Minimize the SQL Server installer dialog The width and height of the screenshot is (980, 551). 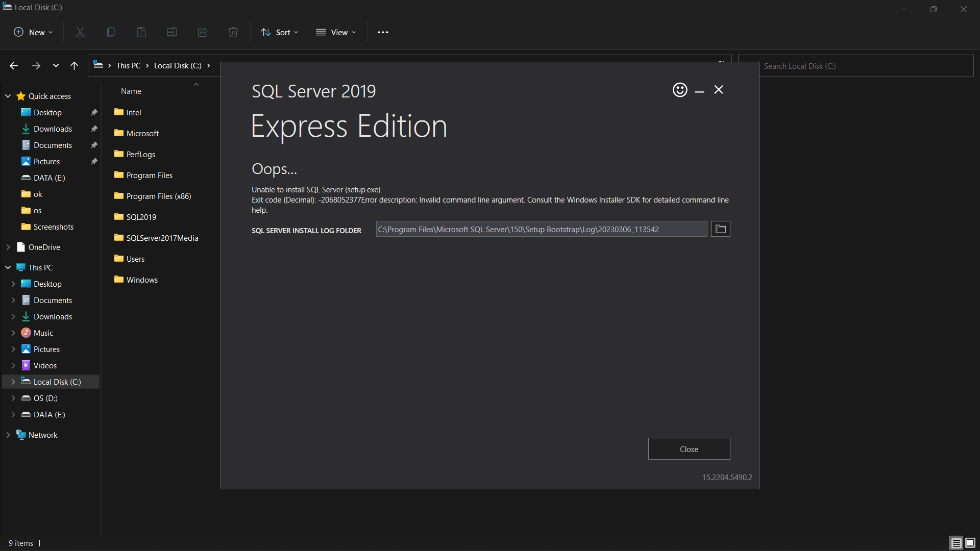tap(700, 91)
